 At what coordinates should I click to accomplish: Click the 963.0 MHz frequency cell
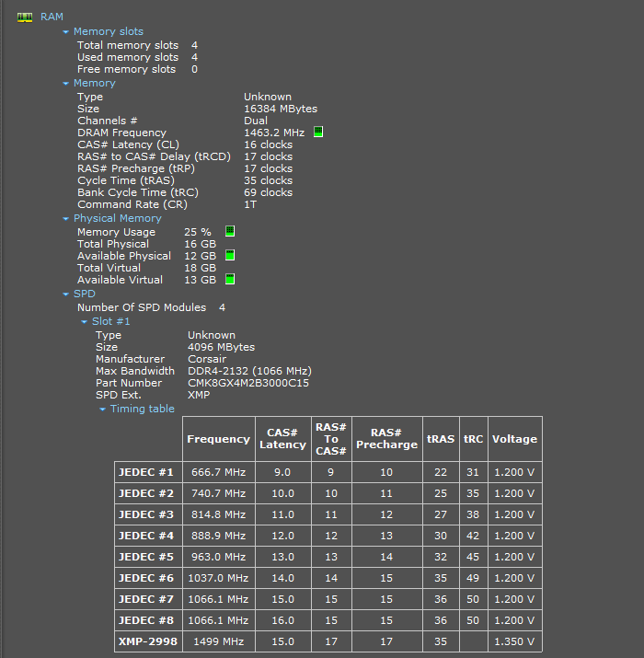(x=219, y=557)
